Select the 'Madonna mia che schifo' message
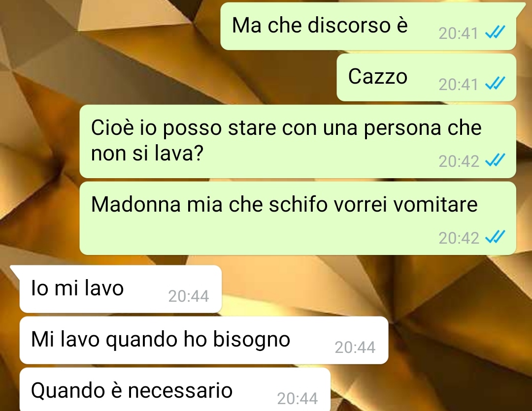Image resolution: width=532 pixels, height=411 pixels. (x=298, y=218)
